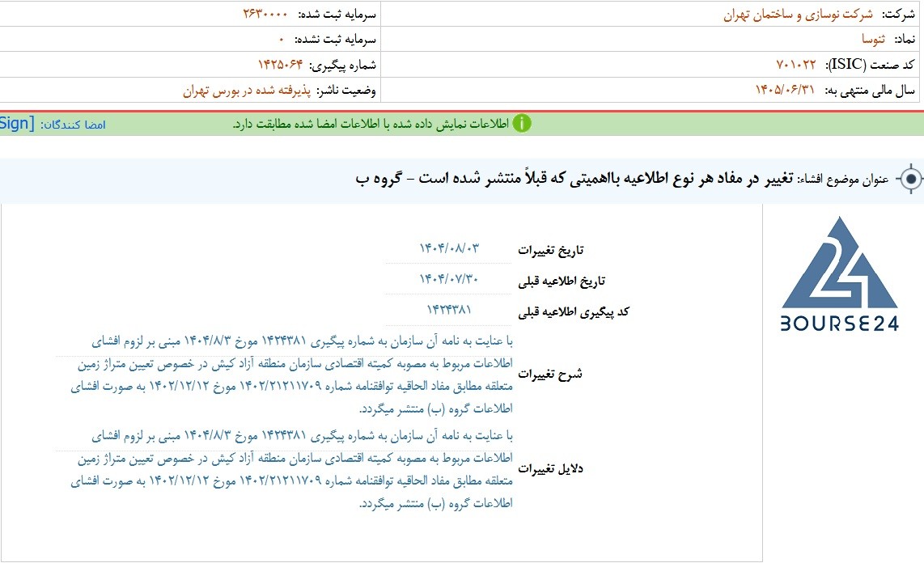The image size is (924, 563).
Task: Open the Sign link next to 'امضا کنندگان'
Action: coord(17,124)
